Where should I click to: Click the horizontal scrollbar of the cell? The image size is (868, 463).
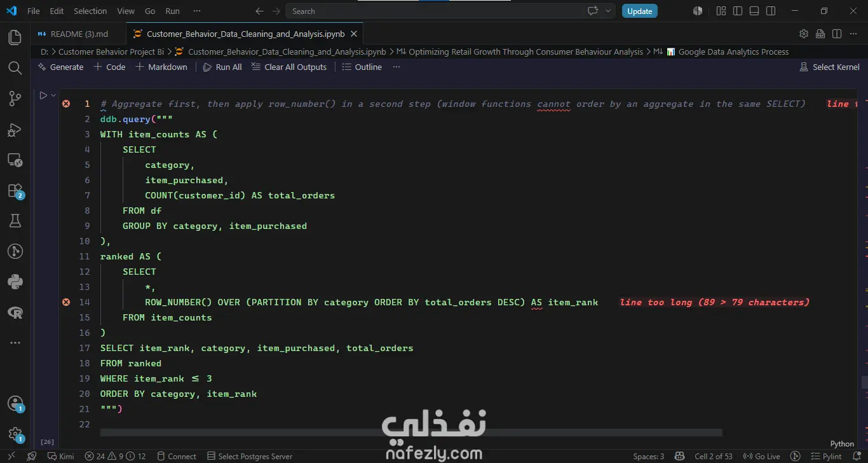point(411,432)
